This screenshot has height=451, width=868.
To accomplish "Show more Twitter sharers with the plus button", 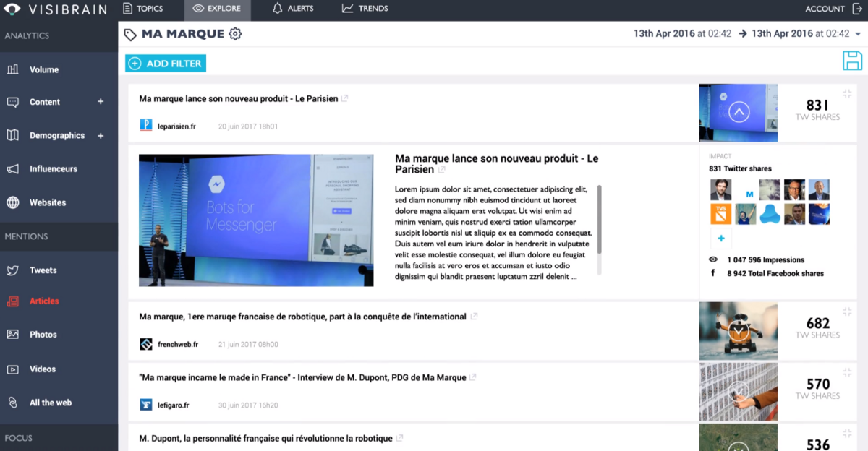I will [x=720, y=239].
